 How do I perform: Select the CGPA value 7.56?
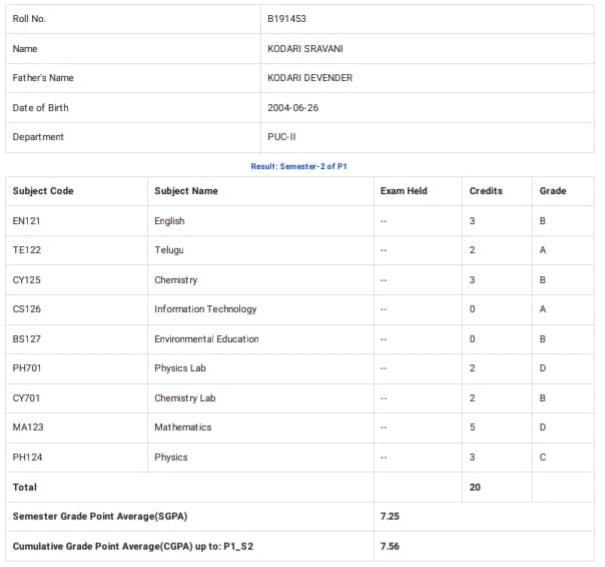coord(390,546)
